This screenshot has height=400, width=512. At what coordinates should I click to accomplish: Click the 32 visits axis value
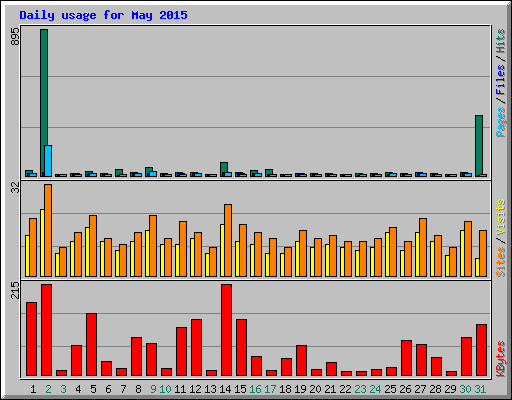click(x=15, y=188)
